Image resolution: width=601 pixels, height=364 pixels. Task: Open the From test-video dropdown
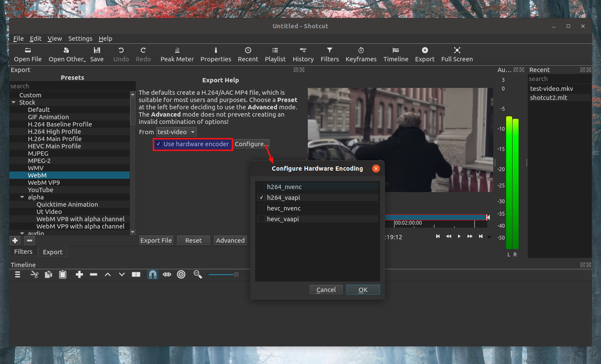tap(176, 132)
